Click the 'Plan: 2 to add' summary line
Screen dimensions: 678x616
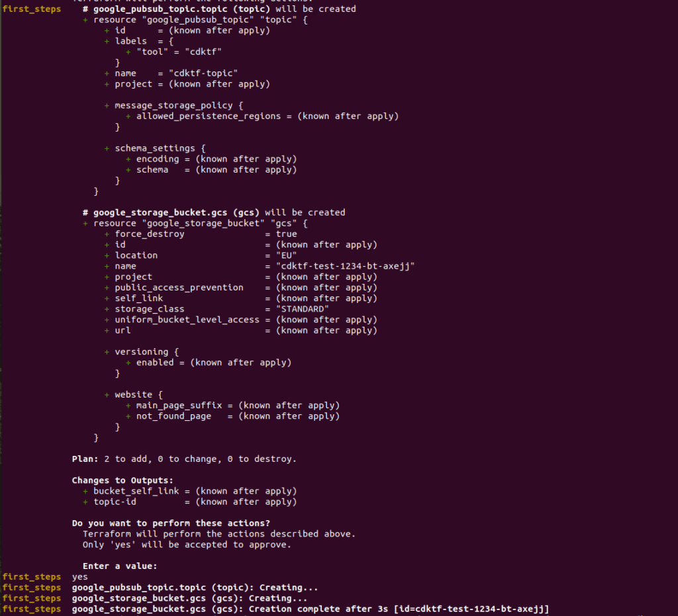pos(184,459)
